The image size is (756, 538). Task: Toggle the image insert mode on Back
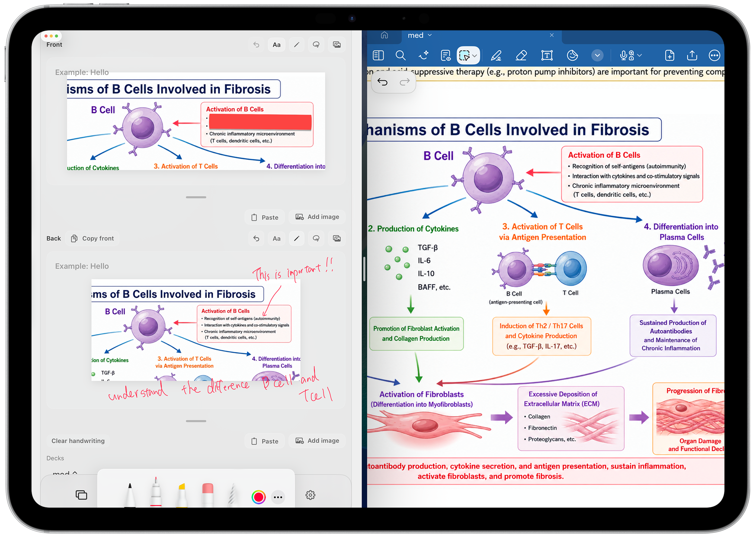(337, 238)
